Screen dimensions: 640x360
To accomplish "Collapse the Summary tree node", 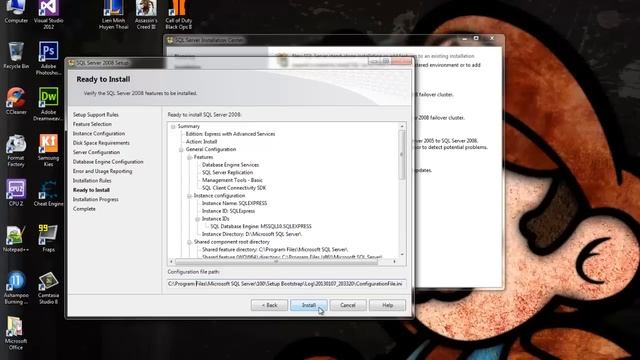I will point(173,127).
